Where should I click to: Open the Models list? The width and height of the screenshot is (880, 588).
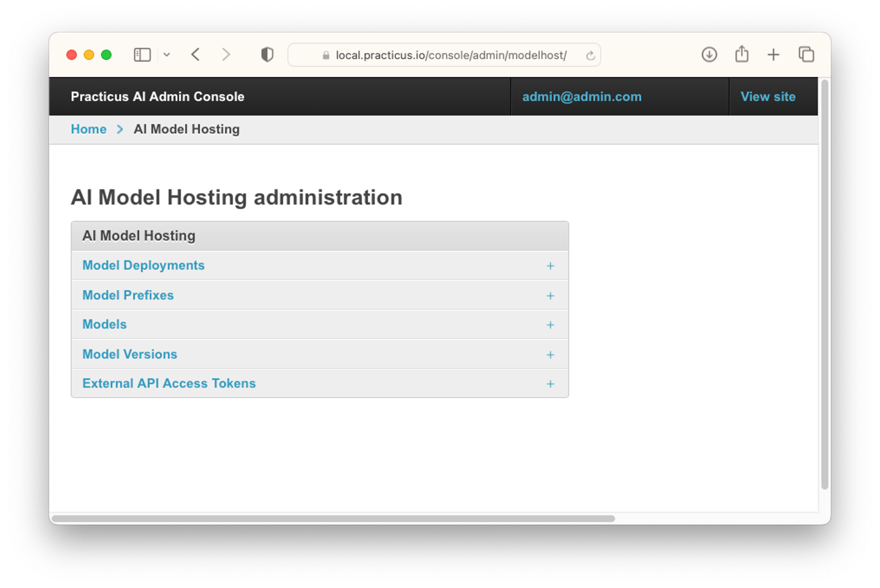pos(105,324)
